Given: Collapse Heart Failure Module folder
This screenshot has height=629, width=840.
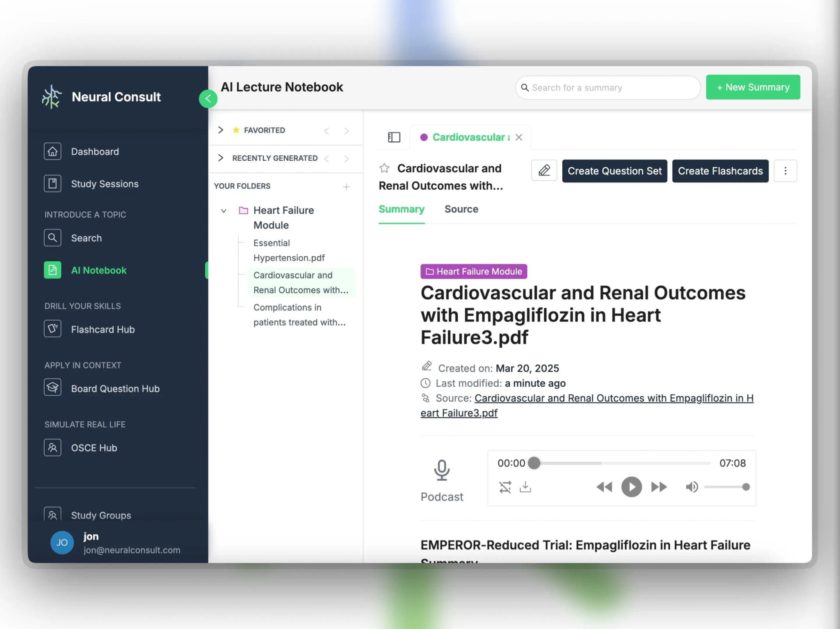Looking at the screenshot, I should click(224, 211).
